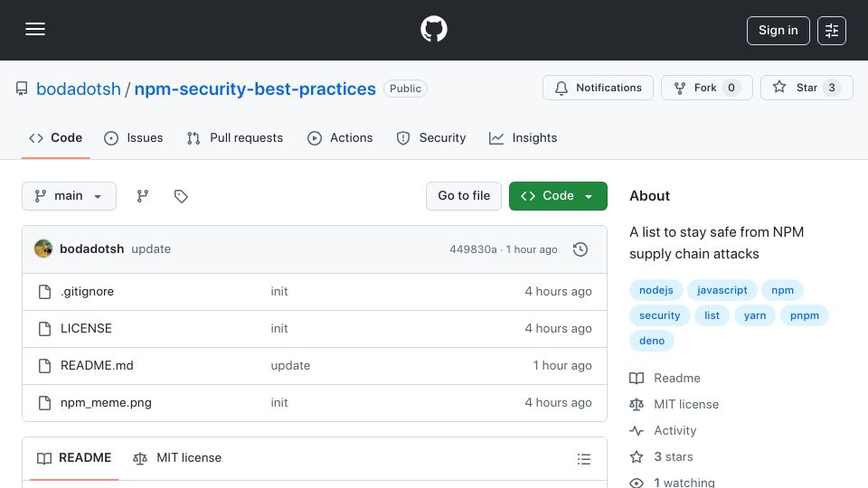The width and height of the screenshot is (868, 488).
Task: Switch to the Code tab
Action: (55, 137)
